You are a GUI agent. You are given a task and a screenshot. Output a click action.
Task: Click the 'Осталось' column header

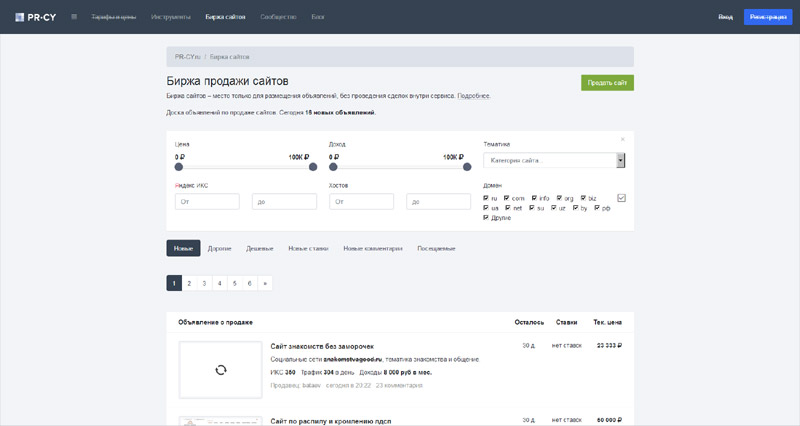click(529, 322)
